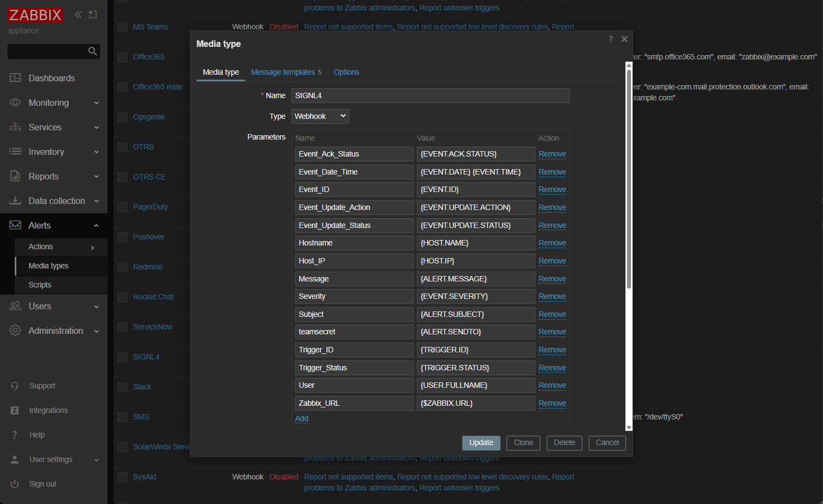Click the Dashboards icon in sidebar

pos(15,78)
